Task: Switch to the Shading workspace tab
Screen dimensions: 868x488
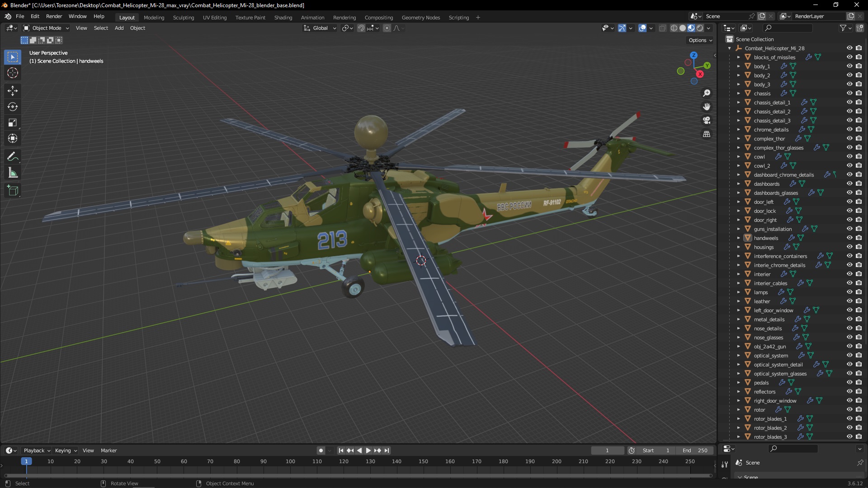Action: coord(283,18)
